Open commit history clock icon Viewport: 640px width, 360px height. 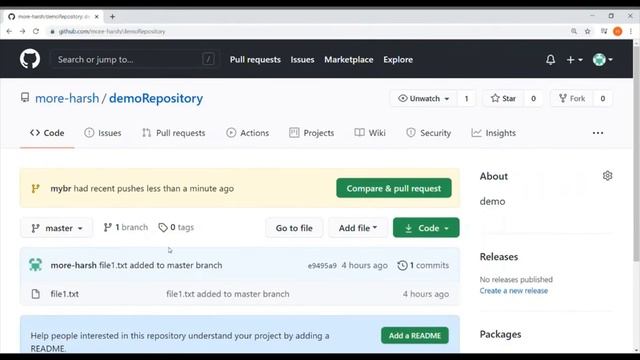click(402, 265)
